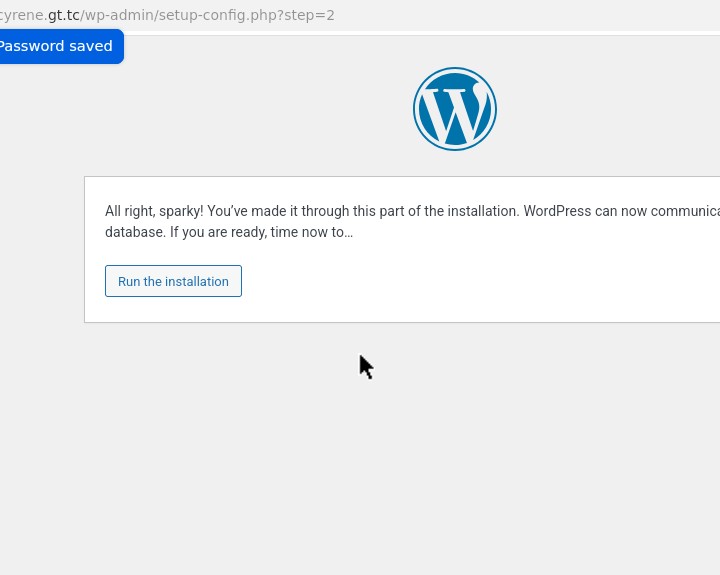Image resolution: width=720 pixels, height=575 pixels.
Task: Click the gt.tc domain in the URL
Action: (63, 15)
